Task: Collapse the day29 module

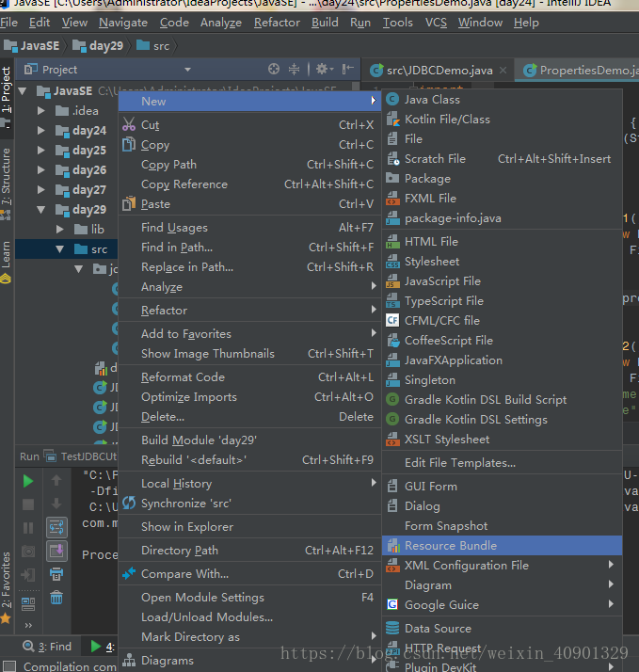Action: click(41, 210)
